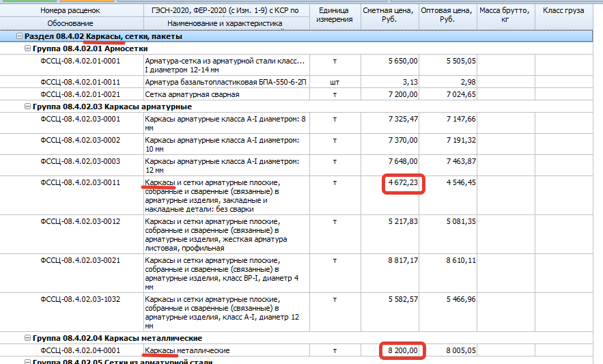
Task: Click description with класс А-I, диаметр 12 мм
Action: [222, 313]
